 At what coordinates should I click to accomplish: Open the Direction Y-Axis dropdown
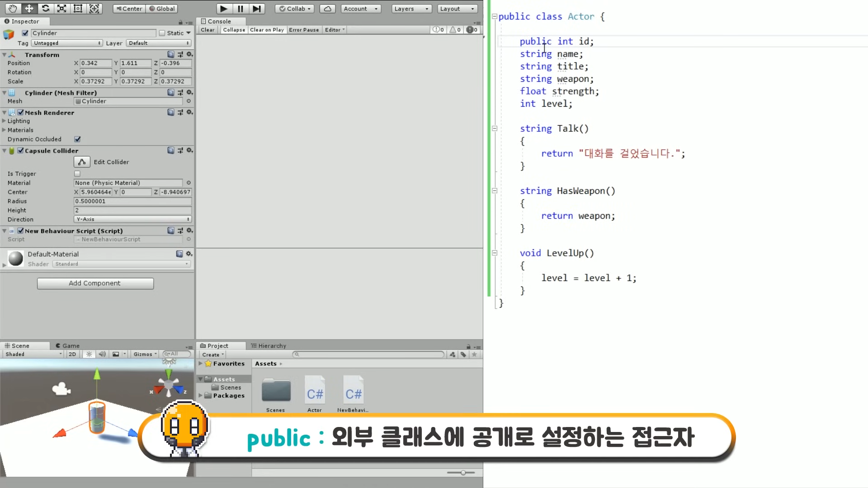point(132,220)
